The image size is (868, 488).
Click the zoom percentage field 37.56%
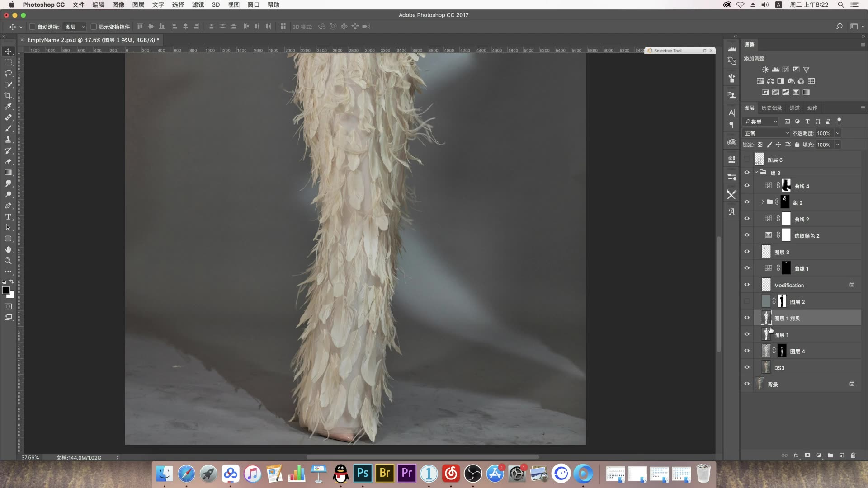point(30,457)
